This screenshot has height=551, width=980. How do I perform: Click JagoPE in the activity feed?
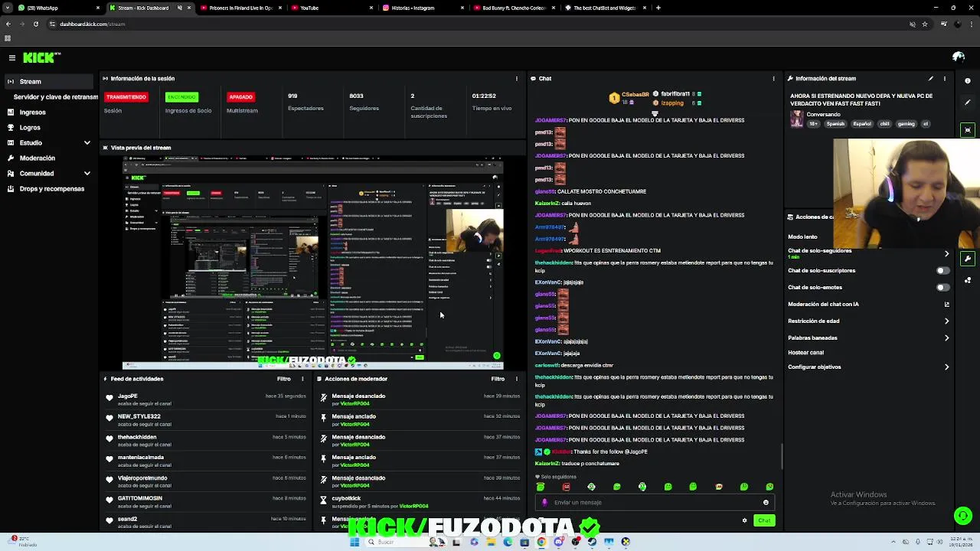click(127, 396)
